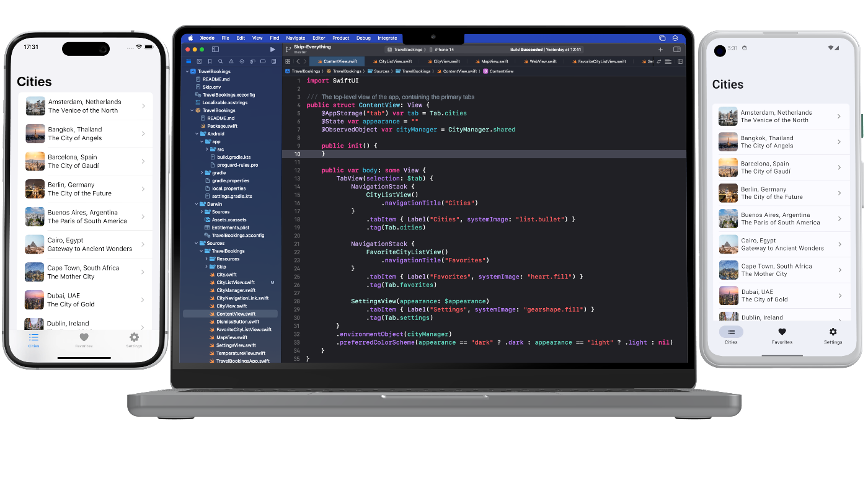The width and height of the screenshot is (868, 488).
Task: Expand the Resources folder
Action: [206, 259]
